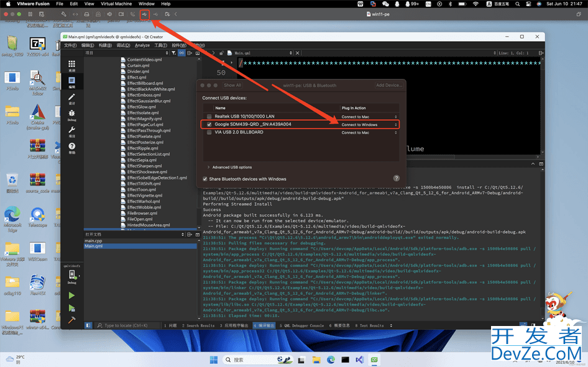Viewport: 588px width, 367px height.
Task: Select EffectPageCurl.qml in project tree
Action: click(145, 124)
